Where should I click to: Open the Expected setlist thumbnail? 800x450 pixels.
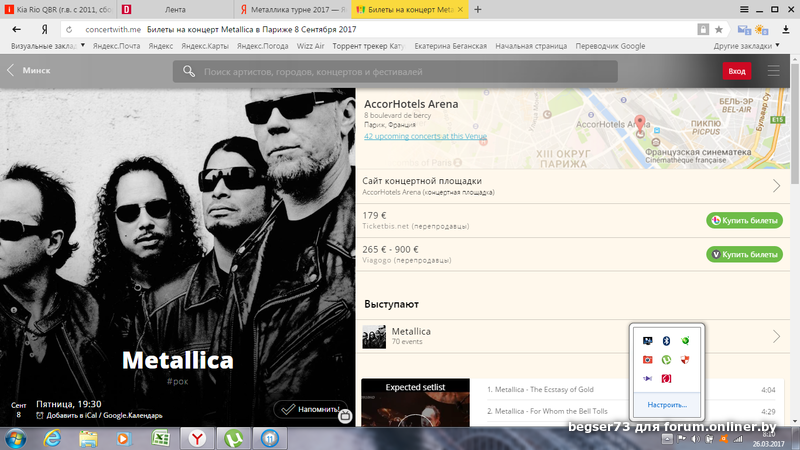[415, 403]
